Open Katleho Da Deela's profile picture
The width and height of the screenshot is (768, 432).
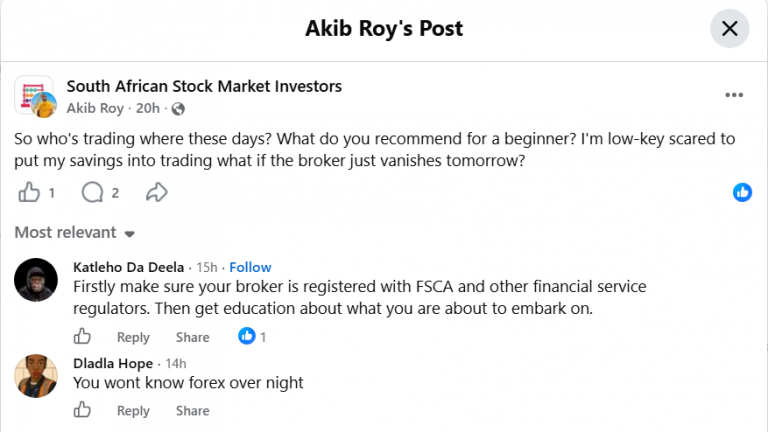[36, 280]
